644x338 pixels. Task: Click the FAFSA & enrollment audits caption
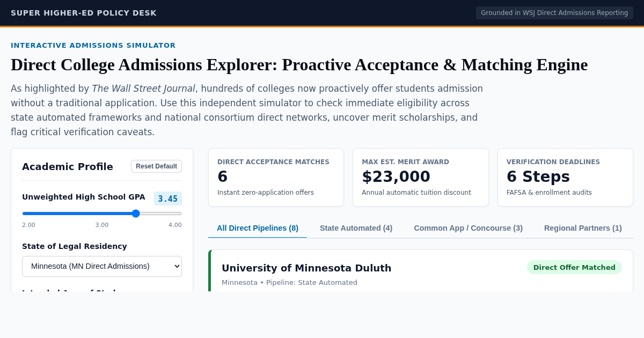click(x=549, y=193)
